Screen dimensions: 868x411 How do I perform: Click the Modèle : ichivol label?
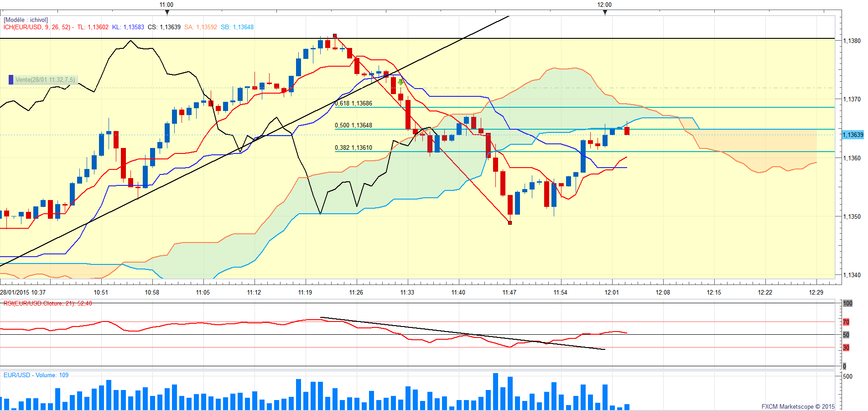click(26, 20)
